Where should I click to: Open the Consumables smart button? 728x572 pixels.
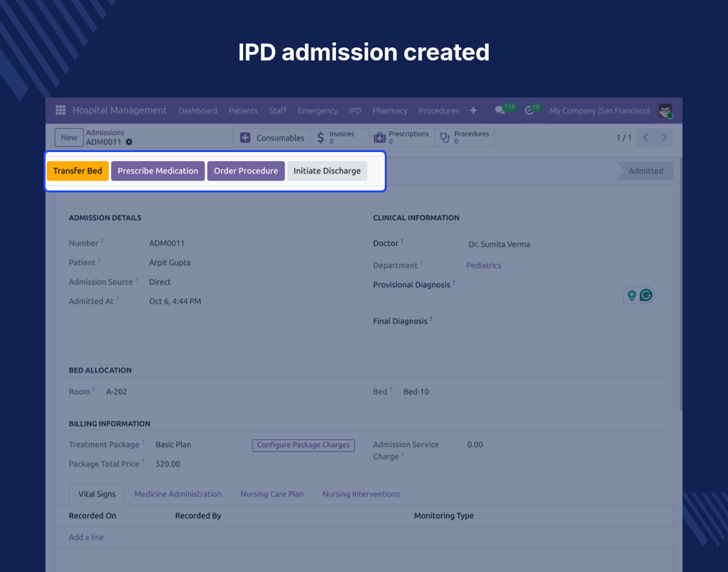tap(272, 138)
